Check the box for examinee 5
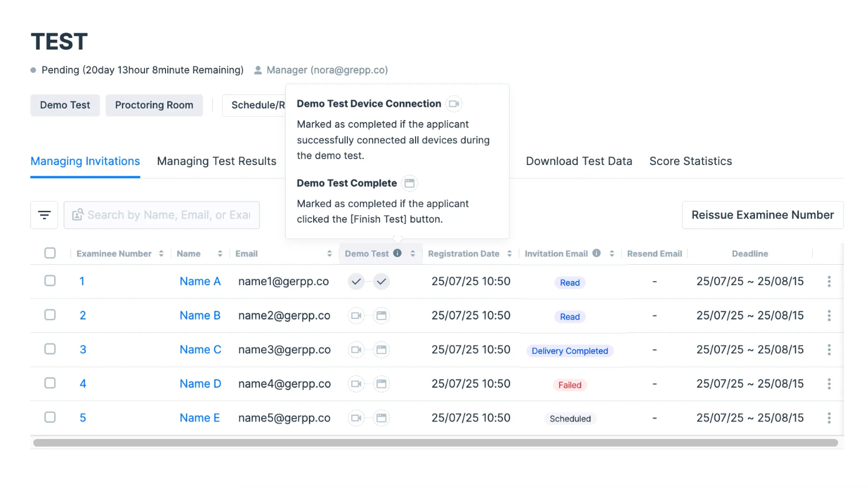The height and width of the screenshot is (488, 868). [50, 417]
